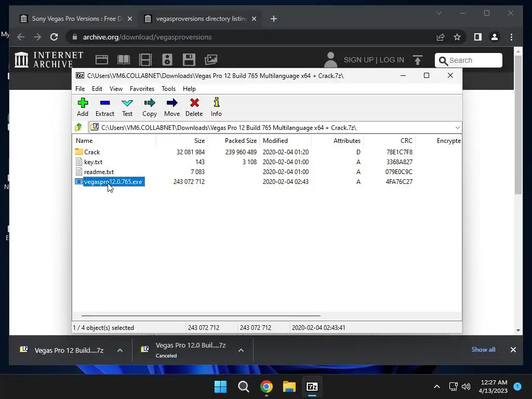This screenshot has width=532, height=399.
Task: Open the Web media icon on archive.org
Action: pos(101,60)
